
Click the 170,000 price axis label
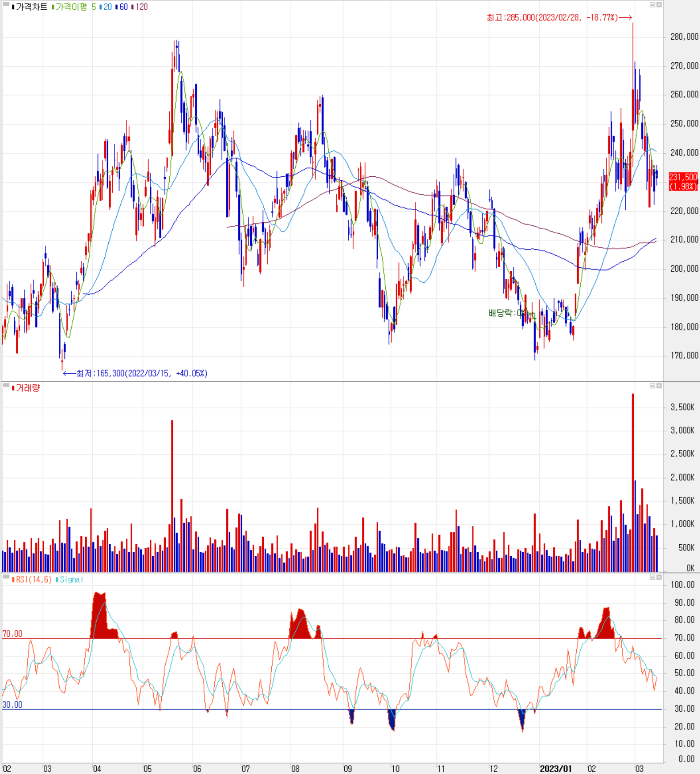(x=684, y=355)
